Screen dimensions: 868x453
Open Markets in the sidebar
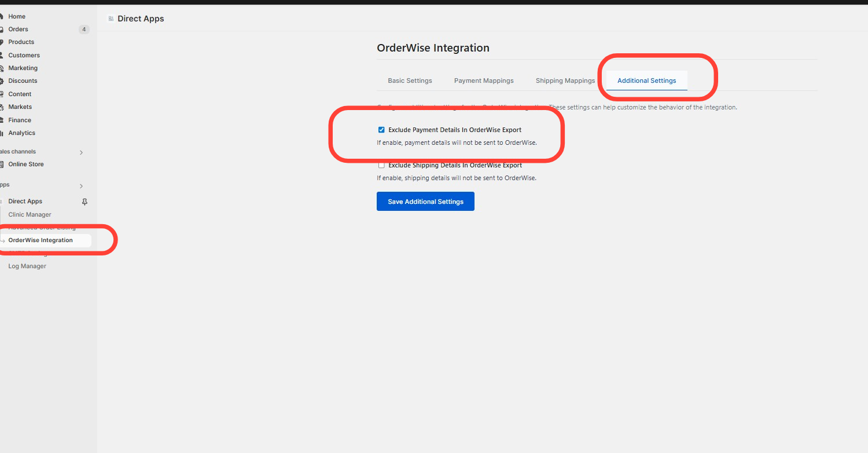20,107
